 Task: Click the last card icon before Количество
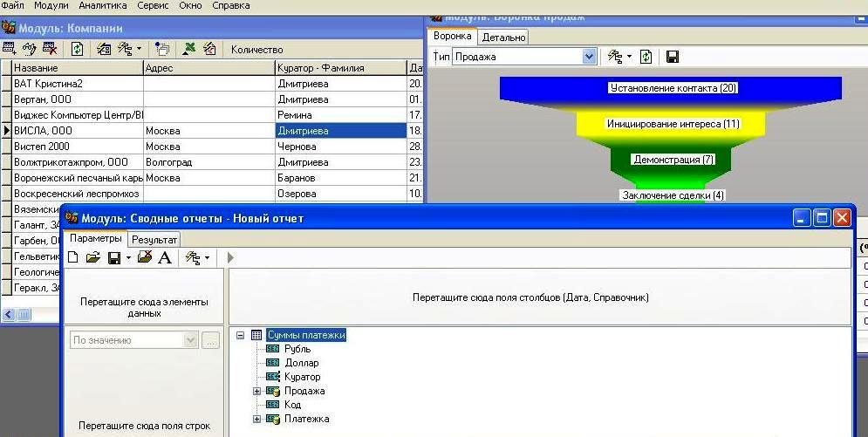coord(209,49)
